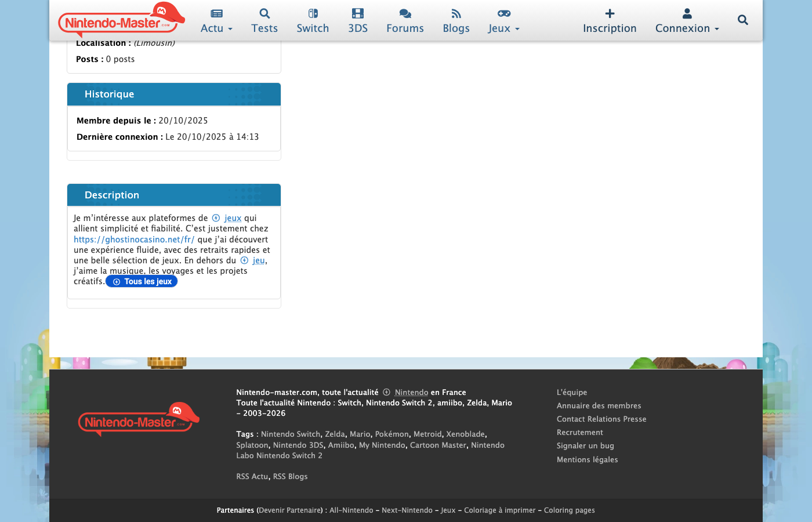Click the Inscription plus icon
The height and width of the screenshot is (522, 812).
(x=610, y=13)
